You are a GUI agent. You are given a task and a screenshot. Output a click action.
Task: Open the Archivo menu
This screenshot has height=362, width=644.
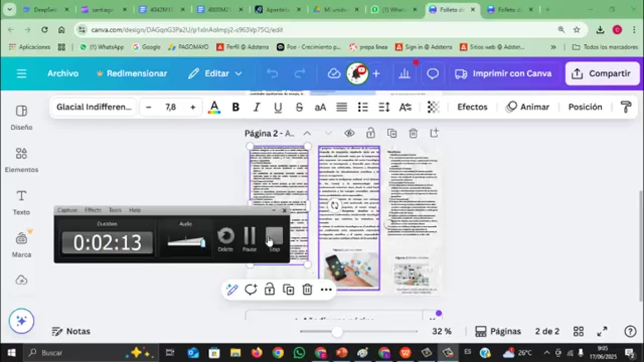click(63, 73)
